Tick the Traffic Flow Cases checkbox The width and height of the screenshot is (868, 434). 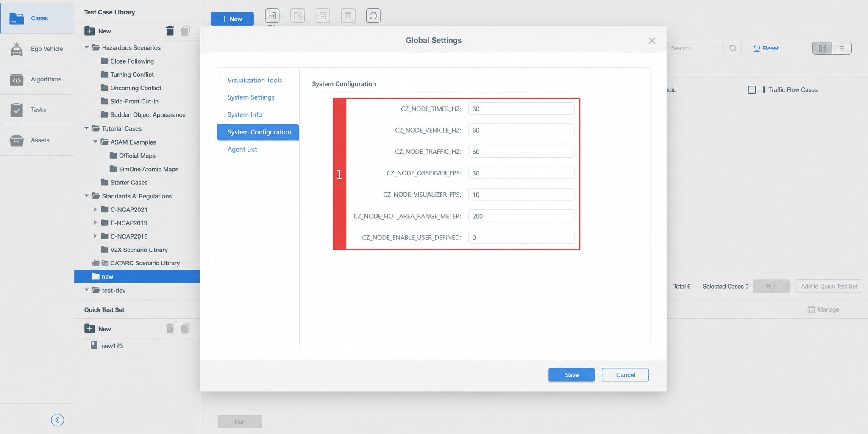tap(752, 90)
